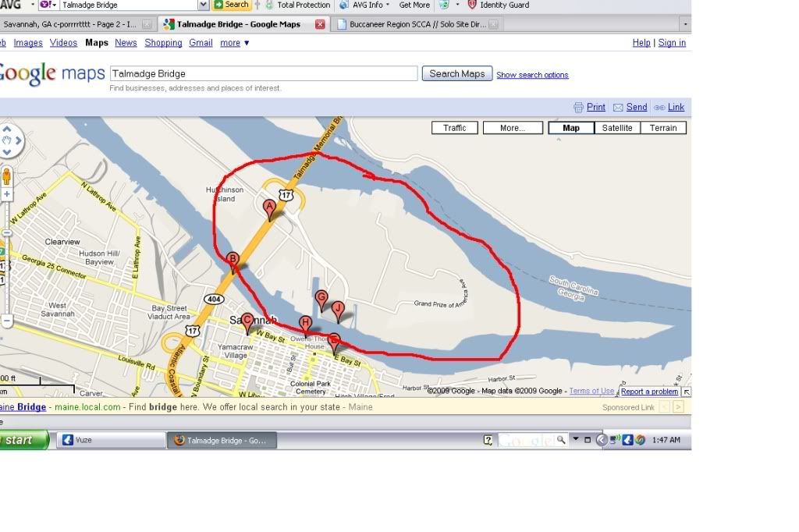Open the 'Show search options' link
This screenshot has width=799, height=532.
532,75
